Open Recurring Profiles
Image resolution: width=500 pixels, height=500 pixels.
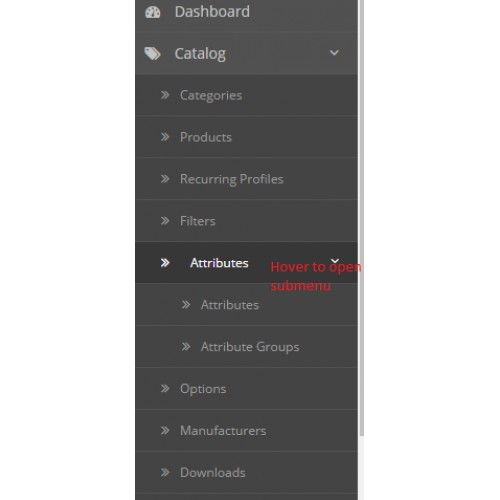[x=247, y=179]
